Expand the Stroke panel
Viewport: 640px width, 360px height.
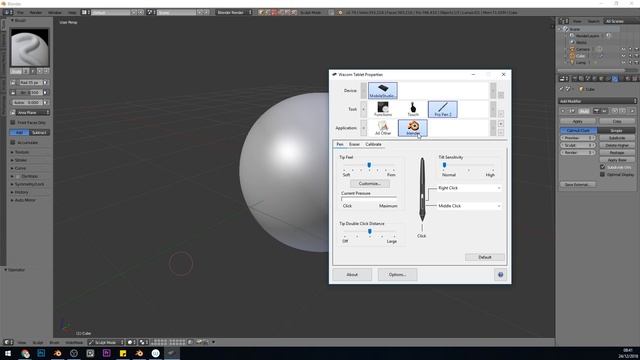[x=21, y=160]
